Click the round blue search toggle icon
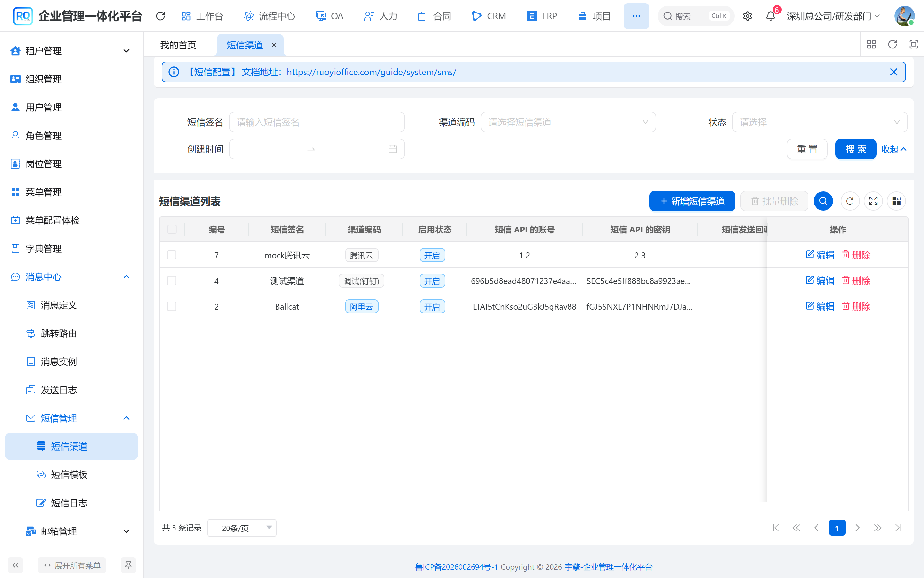 [x=823, y=201]
